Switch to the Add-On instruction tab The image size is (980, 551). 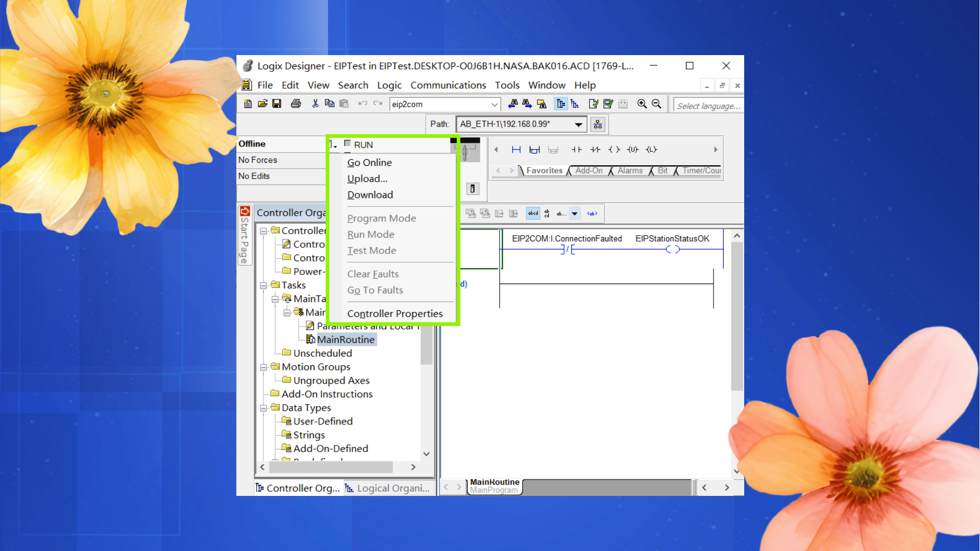pyautogui.click(x=589, y=171)
